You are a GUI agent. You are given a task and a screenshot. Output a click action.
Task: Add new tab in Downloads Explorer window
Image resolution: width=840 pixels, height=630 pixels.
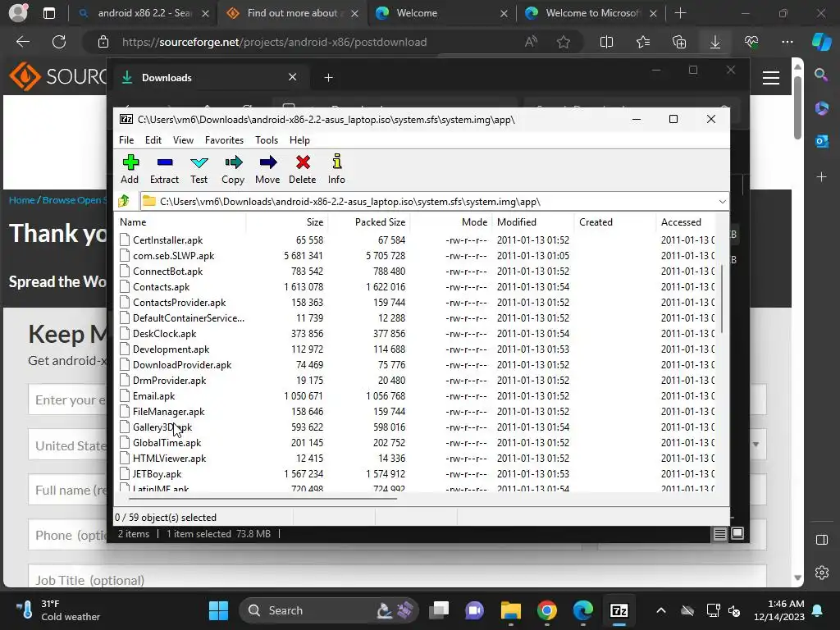pos(328,78)
